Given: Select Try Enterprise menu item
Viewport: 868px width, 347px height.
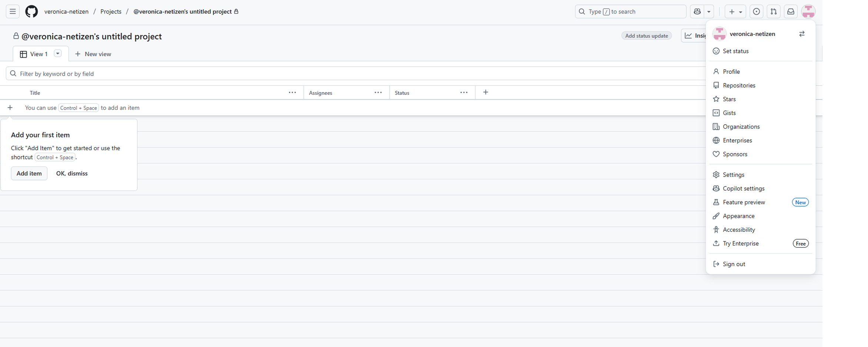Looking at the screenshot, I should (761, 243).
